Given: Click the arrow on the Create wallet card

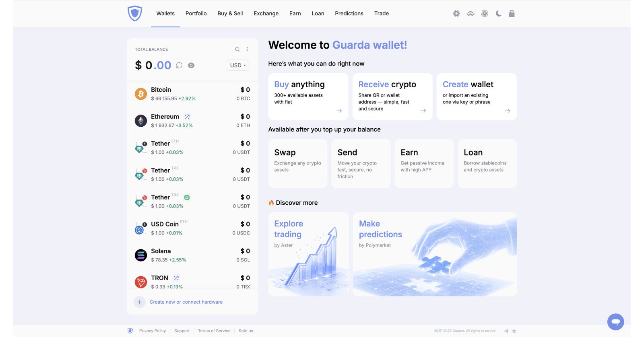Looking at the screenshot, I should point(507,111).
